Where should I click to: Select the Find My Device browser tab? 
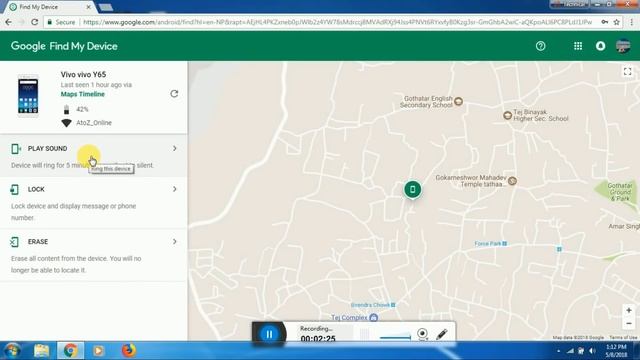(49, 7)
